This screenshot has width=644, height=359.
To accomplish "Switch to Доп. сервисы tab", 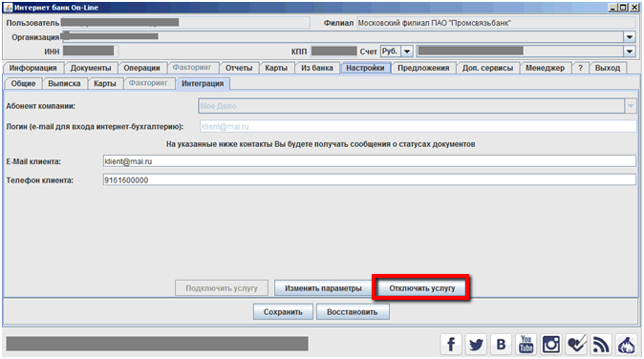I will (487, 68).
